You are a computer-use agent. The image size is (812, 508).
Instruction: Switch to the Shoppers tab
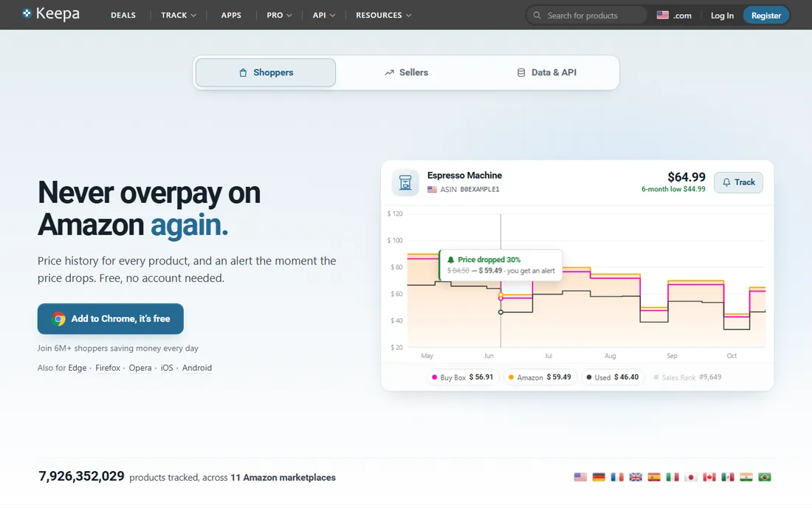[x=266, y=72]
